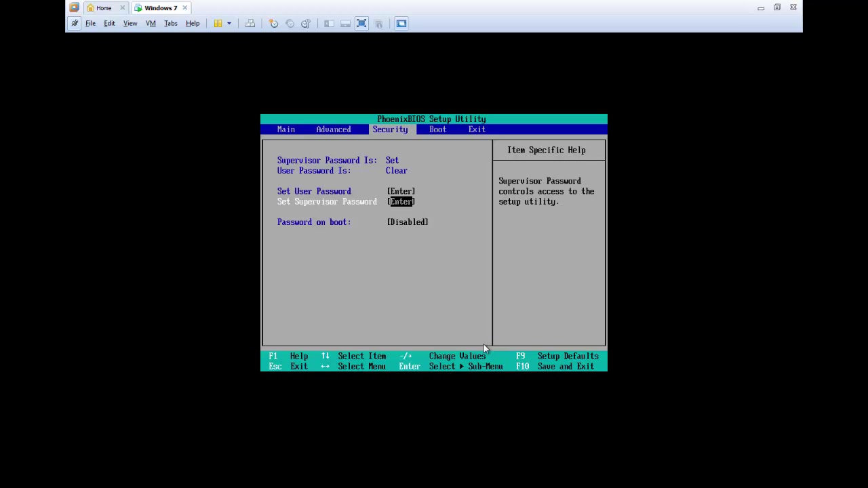Go to the BIOS Main tab

pyautogui.click(x=286, y=129)
